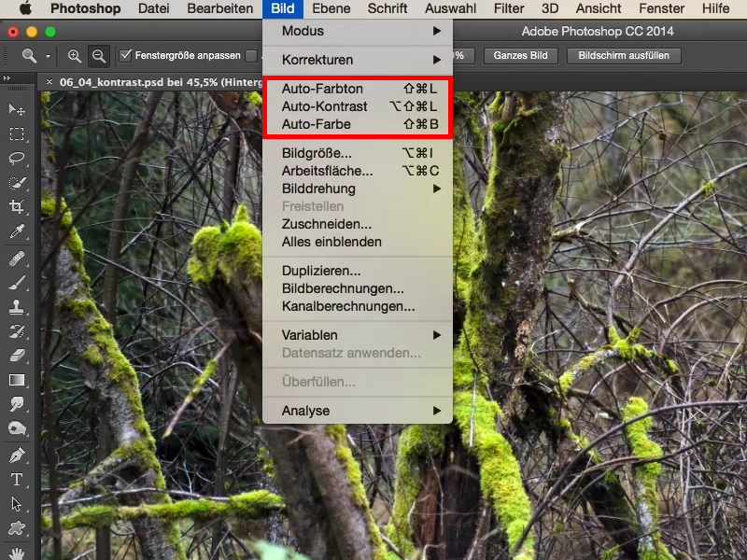Expand the Korrekturen submenu
Viewport: 747px width, 560px height.
tap(358, 60)
